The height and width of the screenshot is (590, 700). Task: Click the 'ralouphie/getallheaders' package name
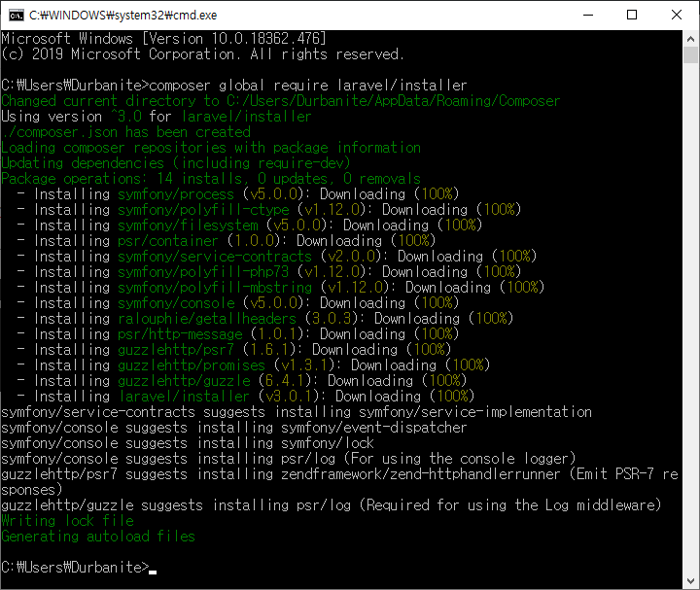pyautogui.click(x=207, y=319)
